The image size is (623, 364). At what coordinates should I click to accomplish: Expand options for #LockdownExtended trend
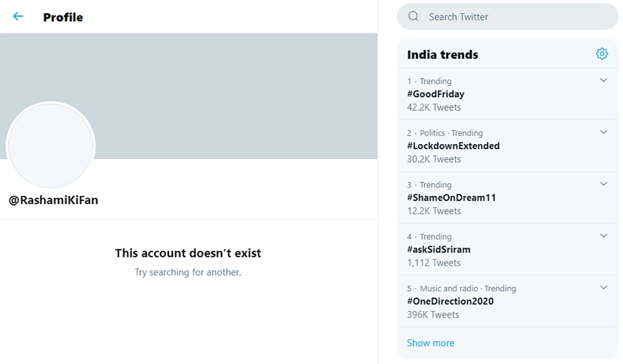pyautogui.click(x=603, y=132)
